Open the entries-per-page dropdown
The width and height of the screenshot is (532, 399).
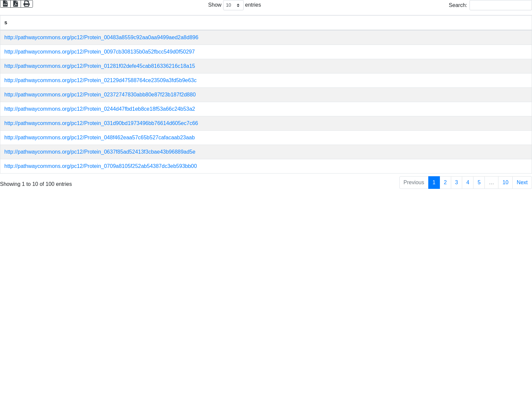(x=233, y=5)
